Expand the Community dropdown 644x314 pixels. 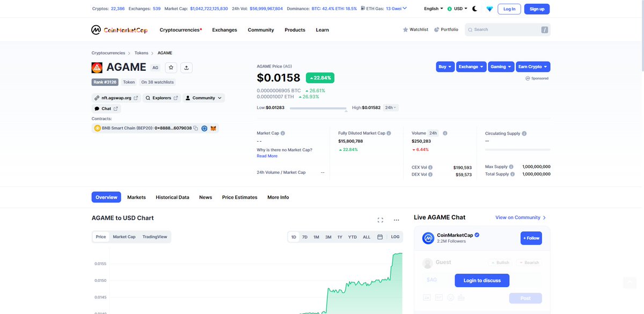click(204, 98)
